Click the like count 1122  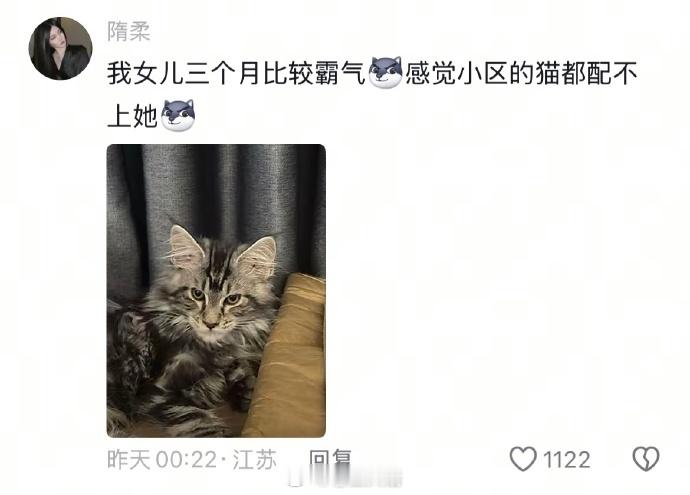(x=566, y=460)
